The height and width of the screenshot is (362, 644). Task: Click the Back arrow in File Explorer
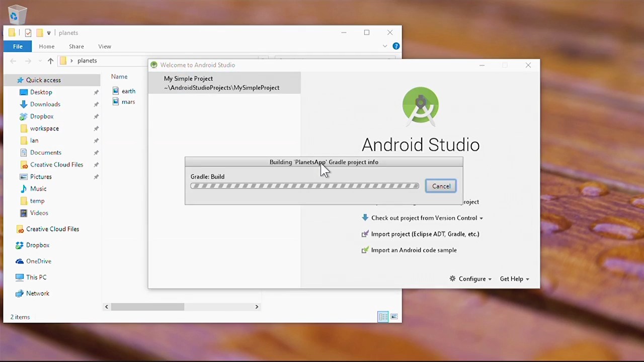pyautogui.click(x=13, y=61)
